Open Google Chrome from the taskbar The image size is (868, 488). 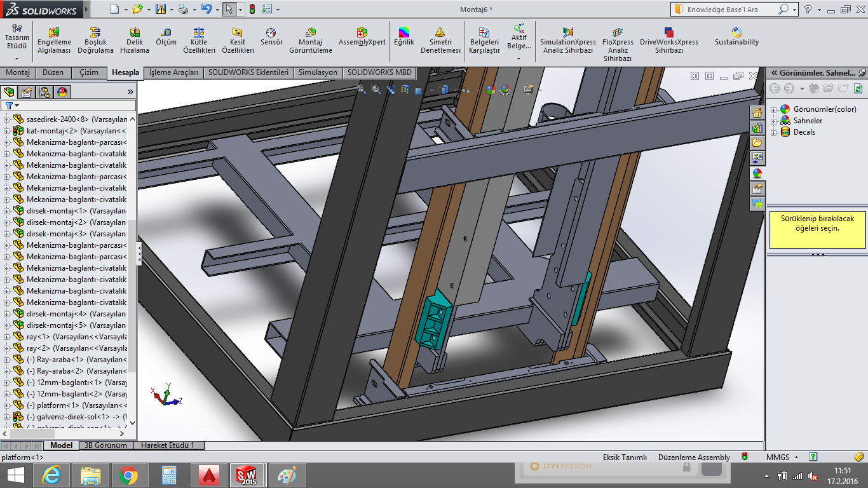pos(128,475)
